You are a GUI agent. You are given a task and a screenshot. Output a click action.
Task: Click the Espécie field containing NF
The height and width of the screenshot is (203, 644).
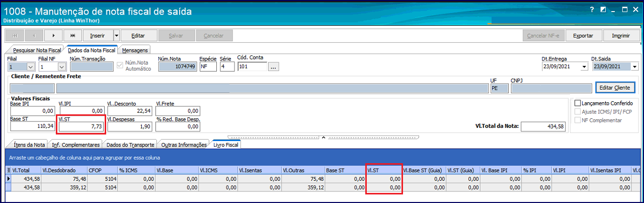point(208,66)
